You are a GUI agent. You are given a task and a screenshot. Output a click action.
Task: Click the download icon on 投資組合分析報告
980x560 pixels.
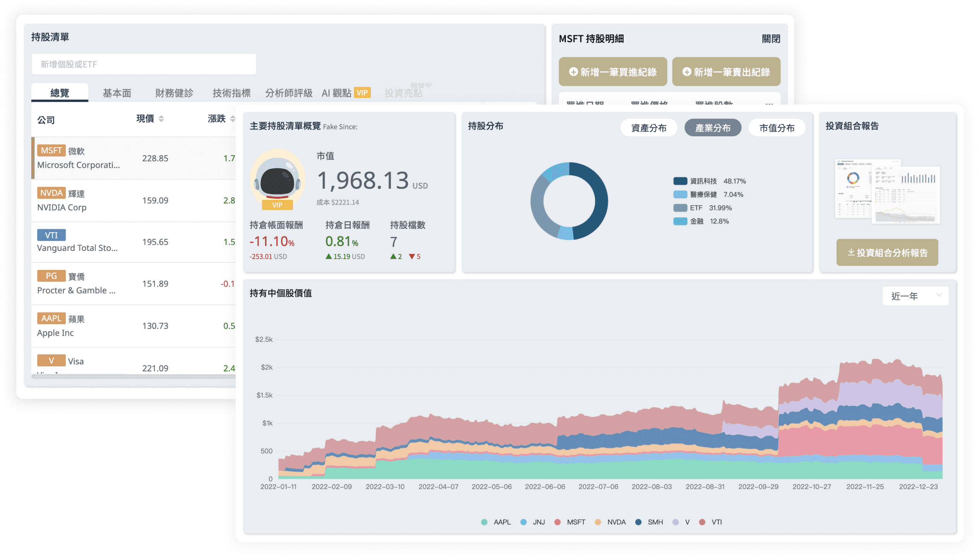[x=851, y=253]
